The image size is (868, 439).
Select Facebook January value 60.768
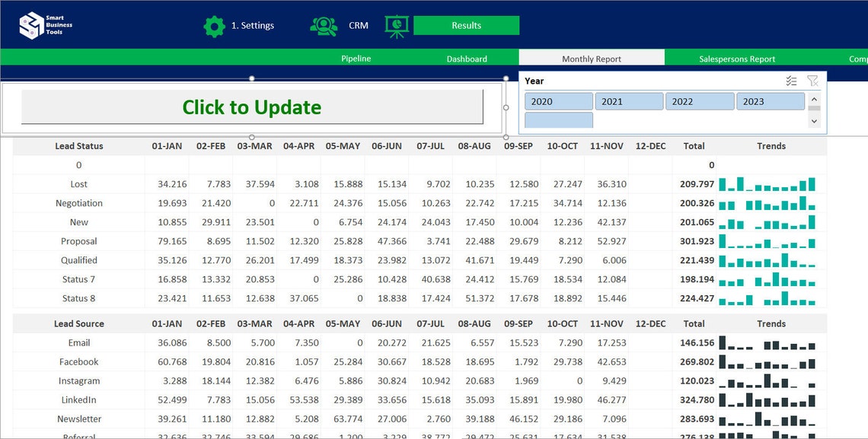tap(172, 361)
